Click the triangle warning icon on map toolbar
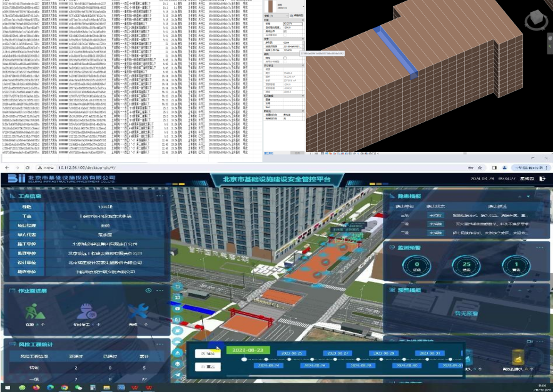Screen dimensions: 553x392 178,353
